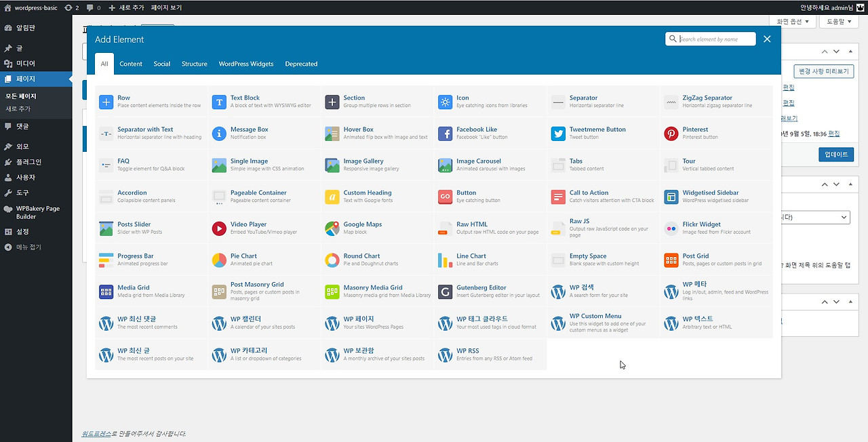Show the Structure tab

tap(195, 64)
